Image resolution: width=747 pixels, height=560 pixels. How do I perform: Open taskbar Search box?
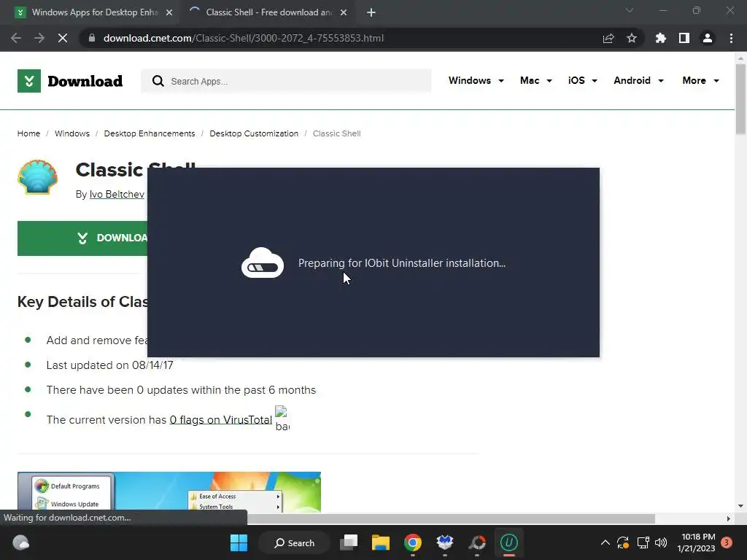click(x=294, y=542)
